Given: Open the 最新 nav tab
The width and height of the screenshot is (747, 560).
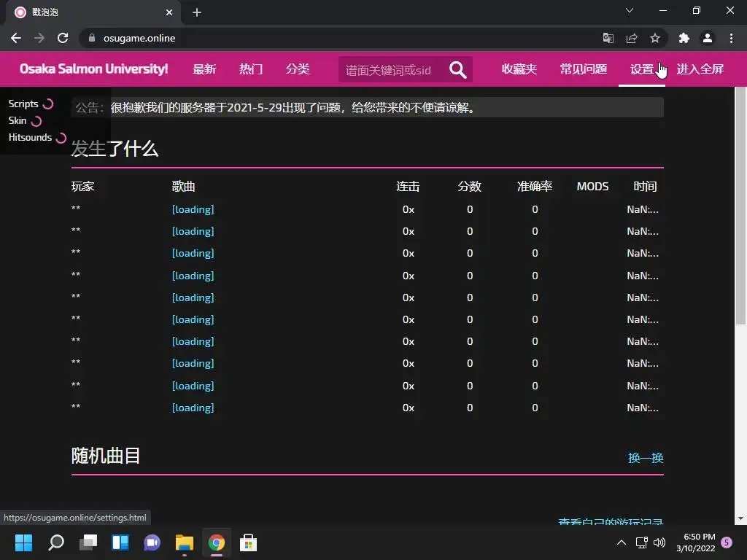Looking at the screenshot, I should pyautogui.click(x=204, y=69).
